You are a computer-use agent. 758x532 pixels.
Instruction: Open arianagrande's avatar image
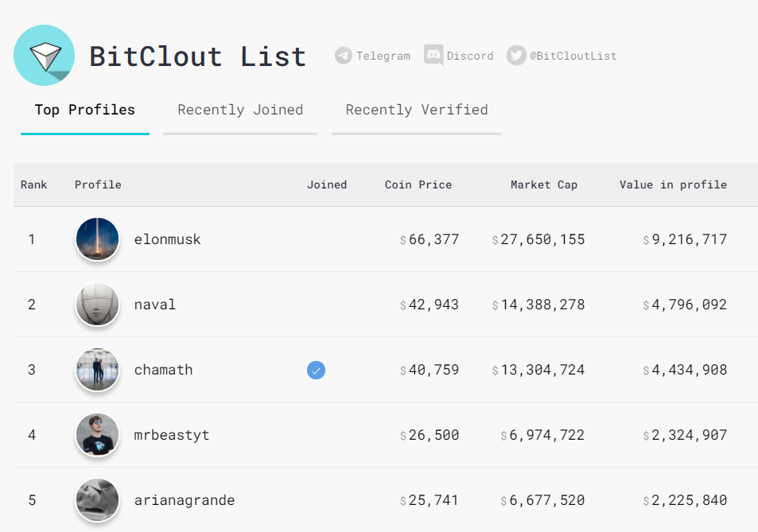tap(97, 500)
